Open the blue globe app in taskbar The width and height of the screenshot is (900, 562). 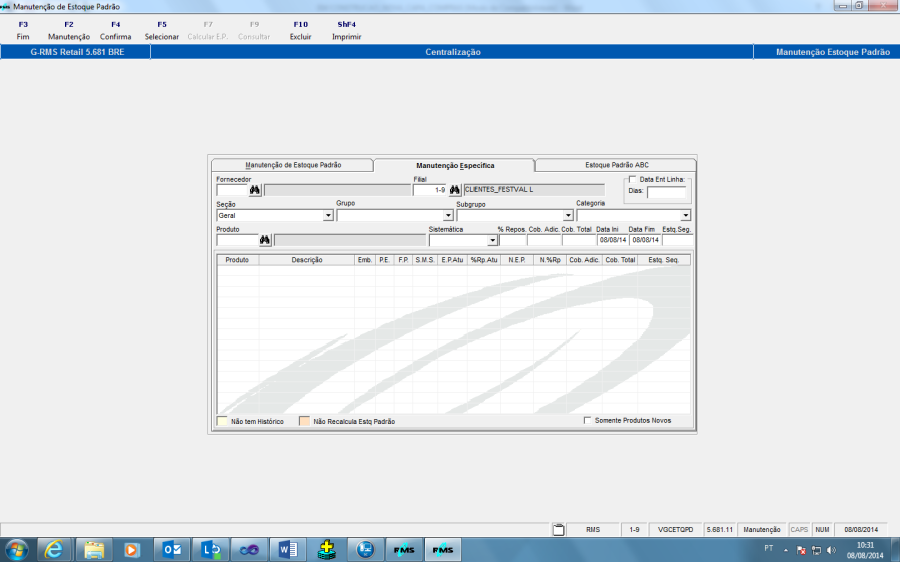[x=366, y=550]
